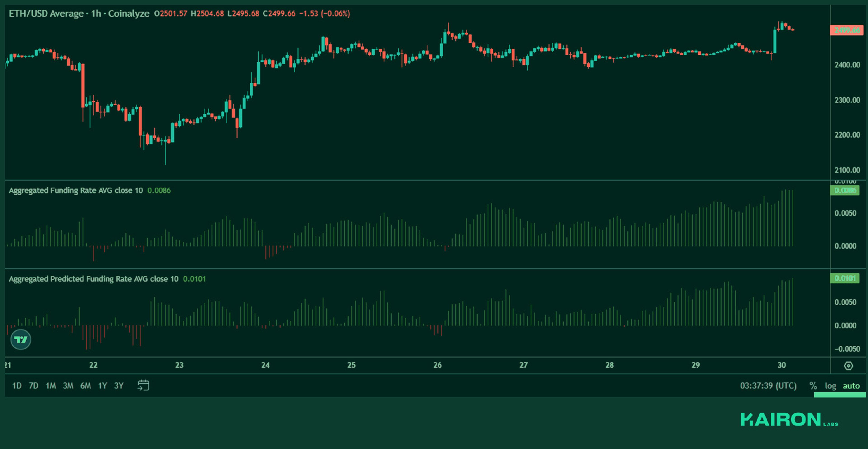Click the H2504.68 high value
Screen dimensions: 868x449
click(x=207, y=14)
